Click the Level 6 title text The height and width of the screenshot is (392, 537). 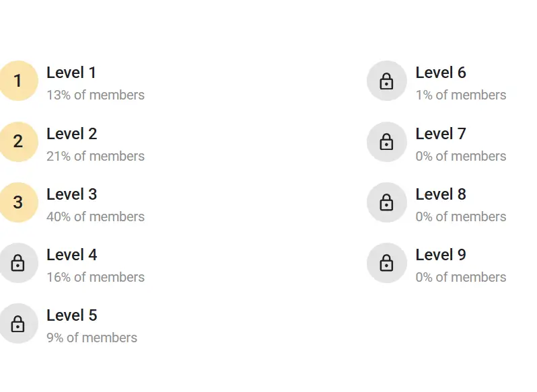[x=441, y=73]
